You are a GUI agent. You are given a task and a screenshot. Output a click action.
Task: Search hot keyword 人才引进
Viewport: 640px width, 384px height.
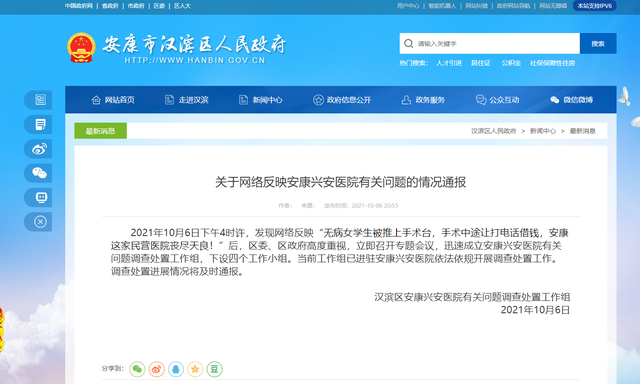point(449,63)
